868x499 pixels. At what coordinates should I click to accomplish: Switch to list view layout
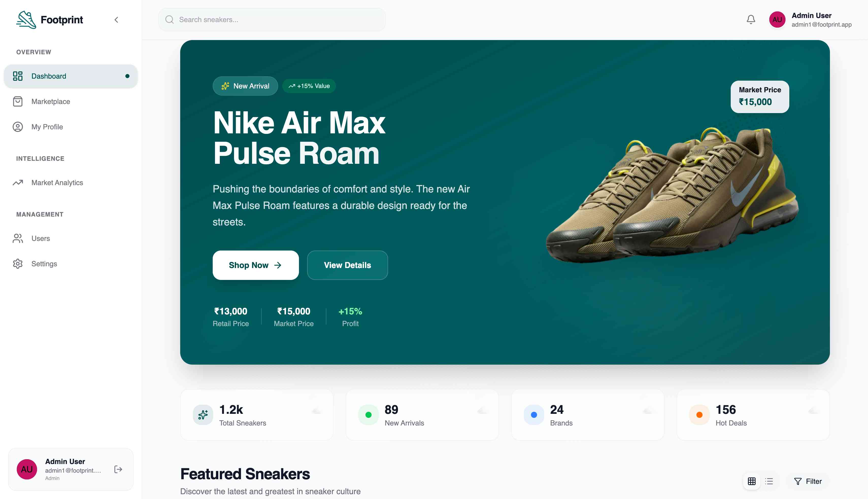pyautogui.click(x=769, y=481)
